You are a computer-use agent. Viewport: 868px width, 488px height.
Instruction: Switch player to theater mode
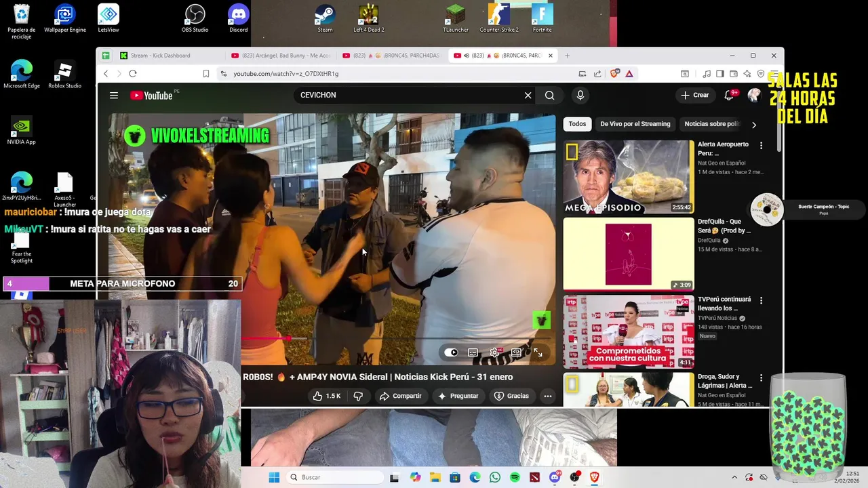[516, 352]
